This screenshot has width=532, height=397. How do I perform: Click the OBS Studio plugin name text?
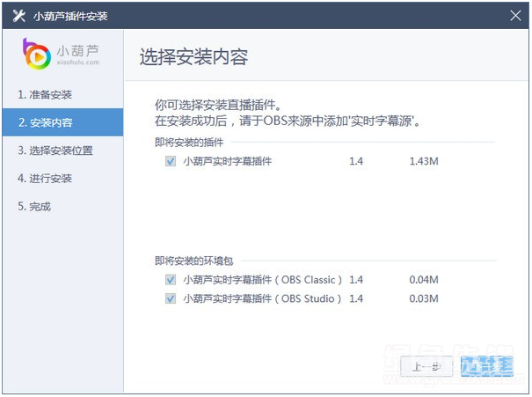tap(262, 298)
